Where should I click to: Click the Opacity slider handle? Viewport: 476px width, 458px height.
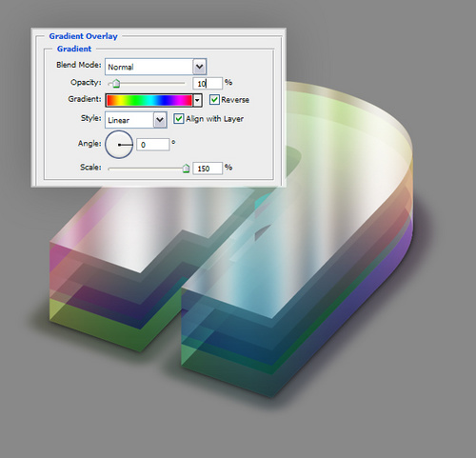click(x=116, y=84)
